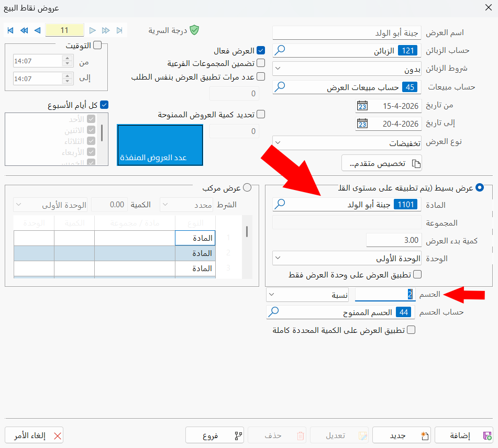Click the highlighted second المادة row cell
Screen dimensions: 498x448
pos(195,253)
